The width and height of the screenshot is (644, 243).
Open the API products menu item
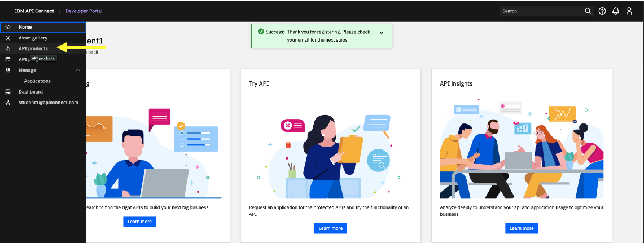33,49
